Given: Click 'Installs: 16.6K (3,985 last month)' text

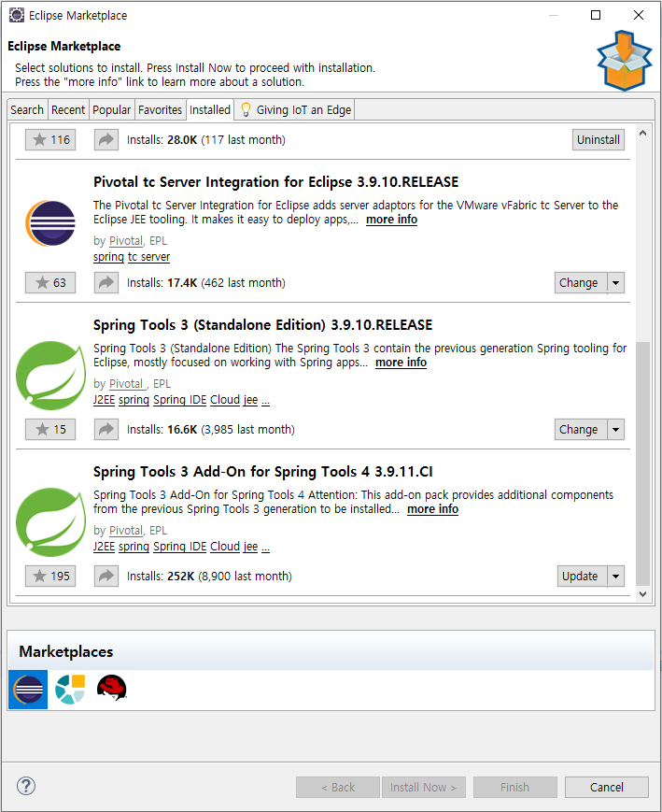Looking at the screenshot, I should 211,429.
